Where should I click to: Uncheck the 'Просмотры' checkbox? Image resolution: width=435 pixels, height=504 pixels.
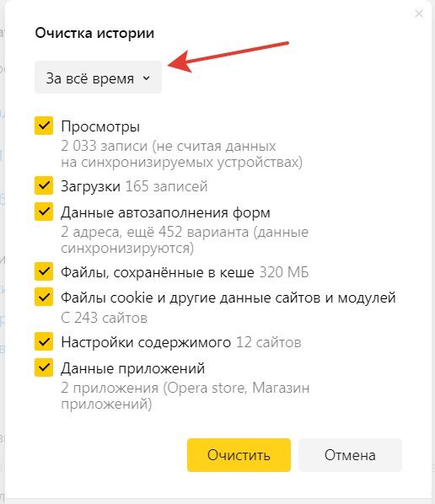[44, 126]
